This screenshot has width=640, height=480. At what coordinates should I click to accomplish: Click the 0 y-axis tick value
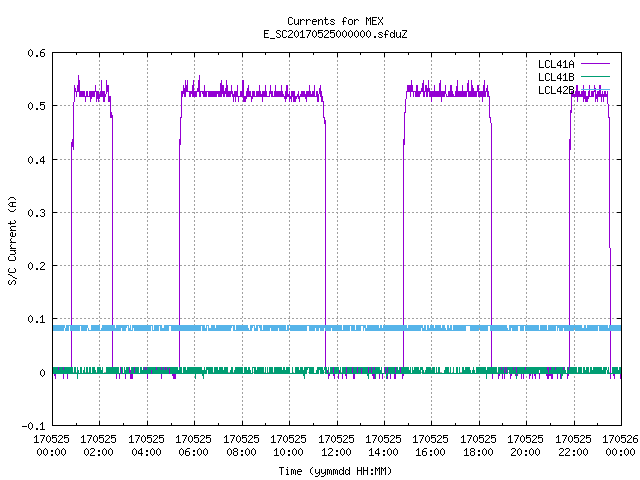[x=42, y=373]
